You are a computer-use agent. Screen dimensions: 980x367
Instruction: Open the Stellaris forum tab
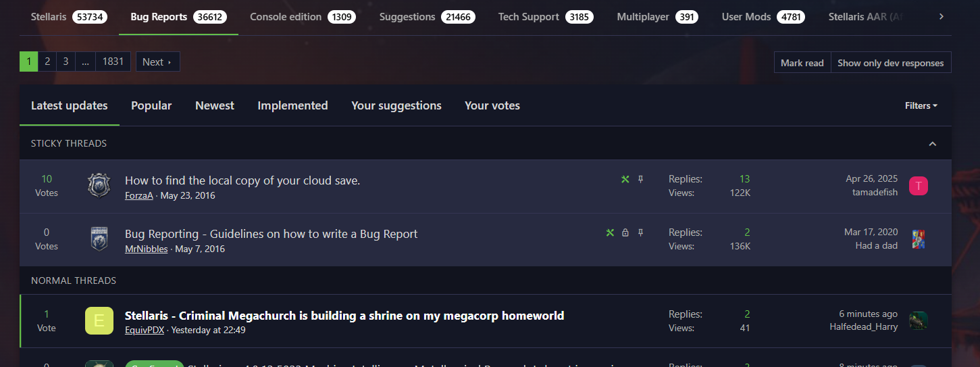tap(69, 17)
